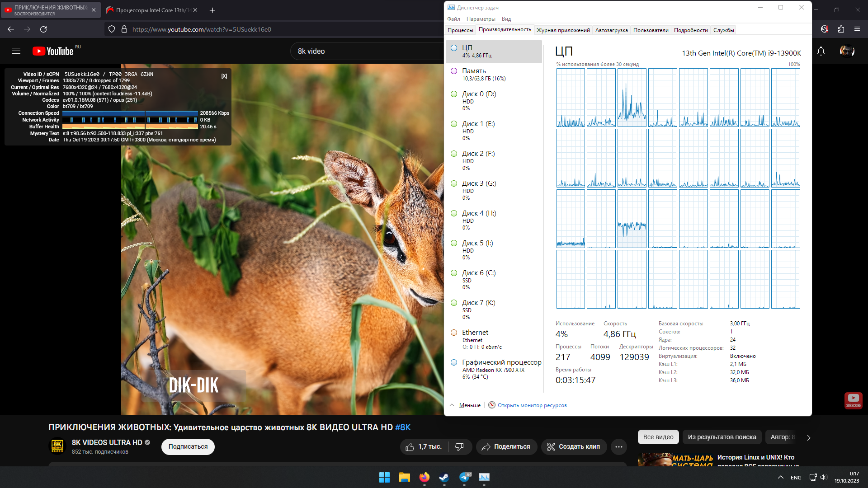This screenshot has height=488, width=868.
Task: Expand the video category chips right arrow
Action: coord(809,437)
